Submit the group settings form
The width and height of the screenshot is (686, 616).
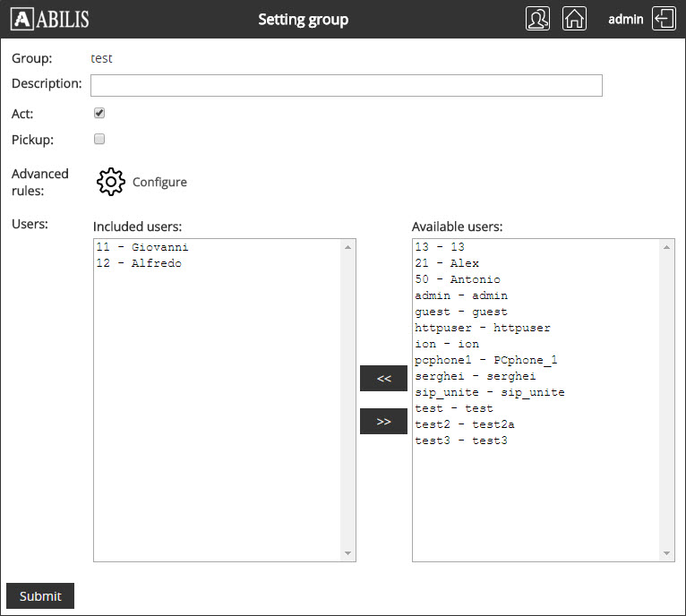point(40,596)
